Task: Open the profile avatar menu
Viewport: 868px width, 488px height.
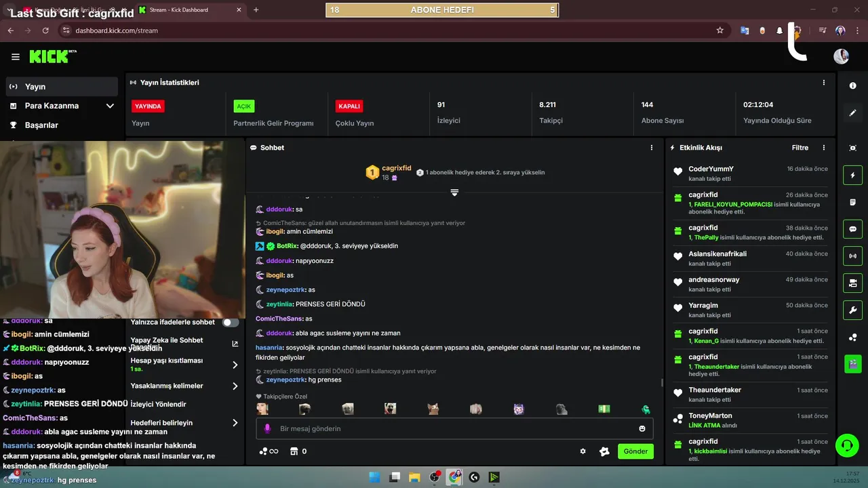Action: coord(841,56)
